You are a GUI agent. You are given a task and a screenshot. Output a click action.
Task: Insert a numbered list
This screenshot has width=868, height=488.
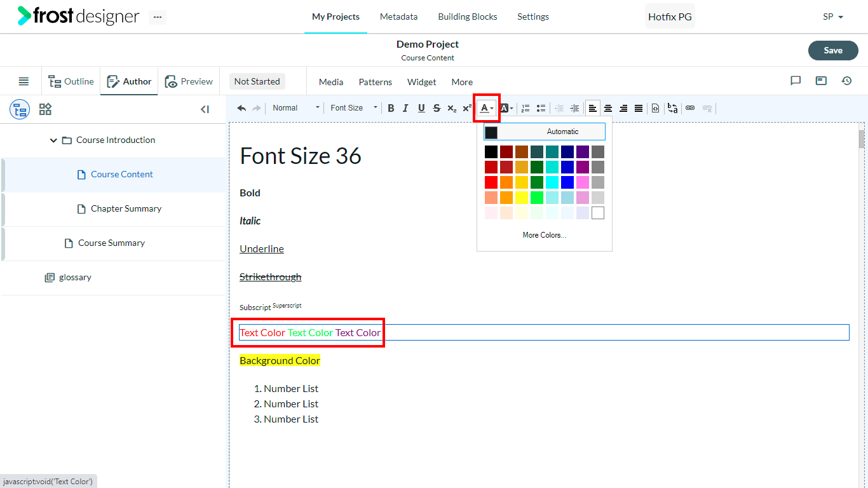526,108
